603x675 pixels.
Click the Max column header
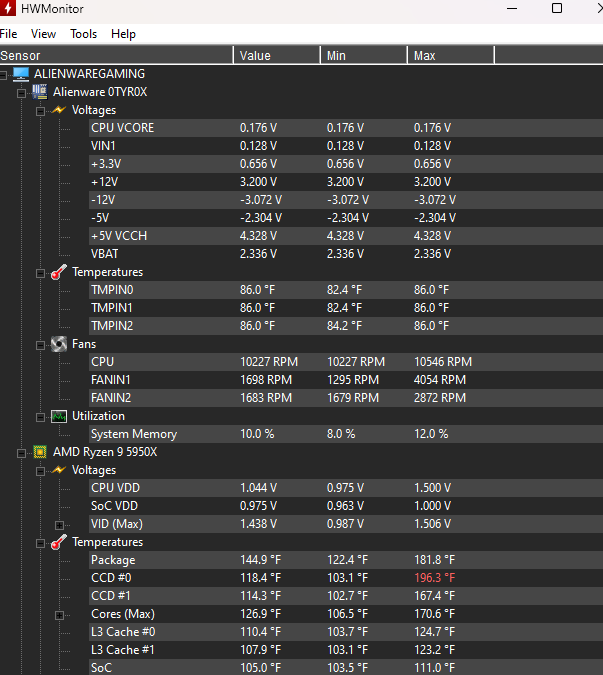pyautogui.click(x=451, y=56)
